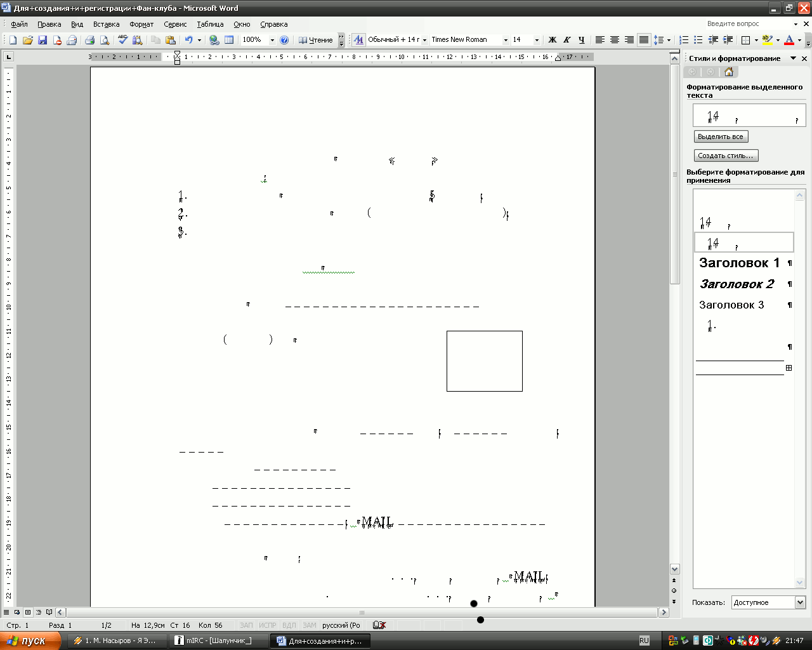Click the home icon in the task pane
This screenshot has height=650, width=812.
[728, 72]
